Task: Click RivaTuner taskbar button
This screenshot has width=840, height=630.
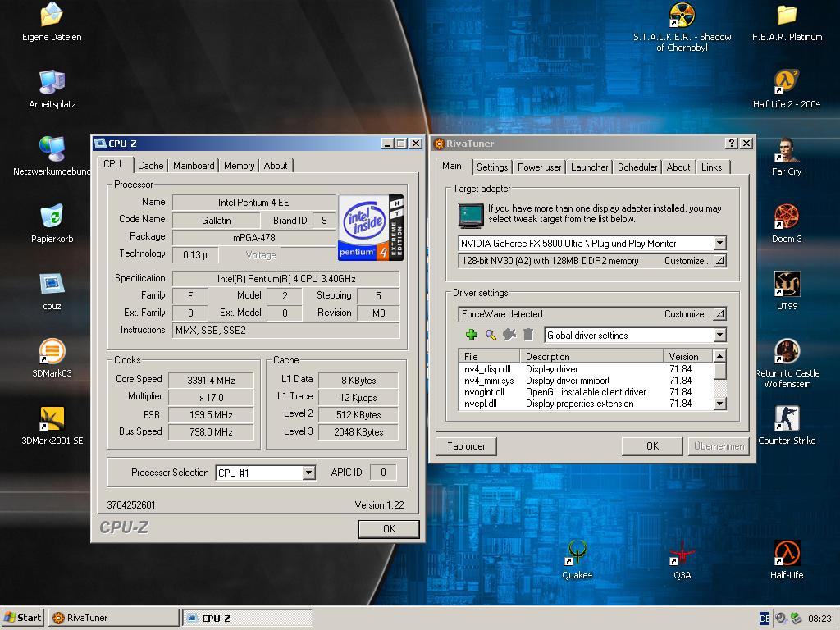Action: pos(113,618)
